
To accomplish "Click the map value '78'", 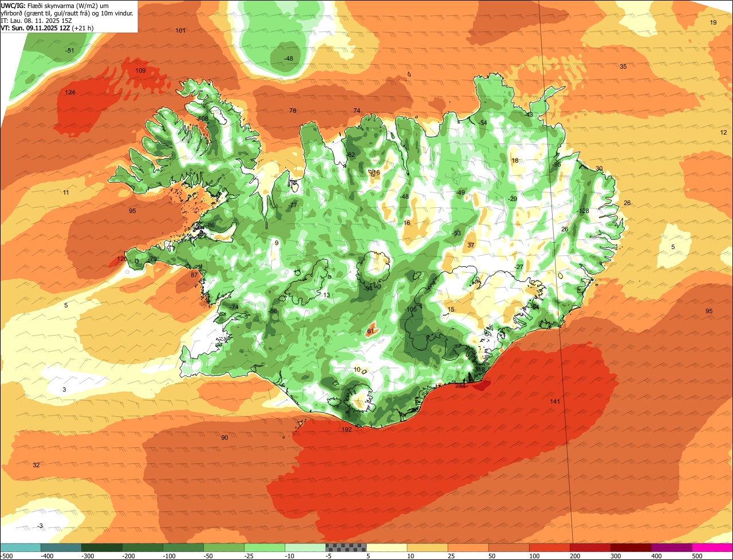I will pyautogui.click(x=293, y=111).
